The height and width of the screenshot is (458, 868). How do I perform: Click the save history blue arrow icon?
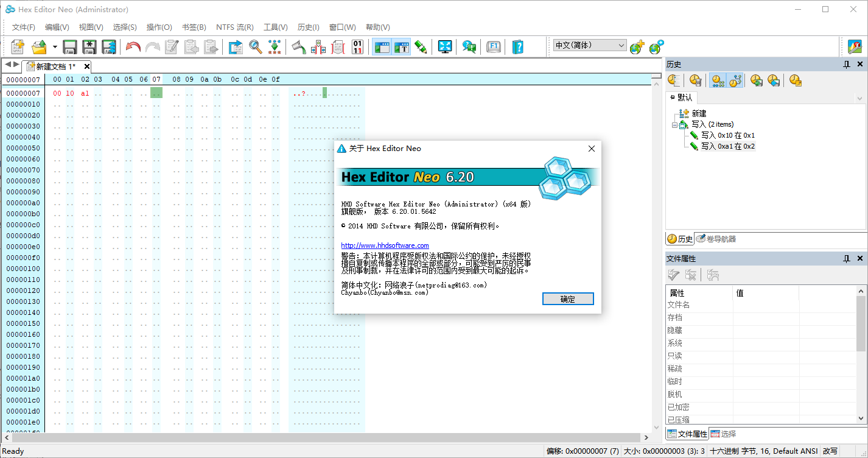tap(774, 80)
